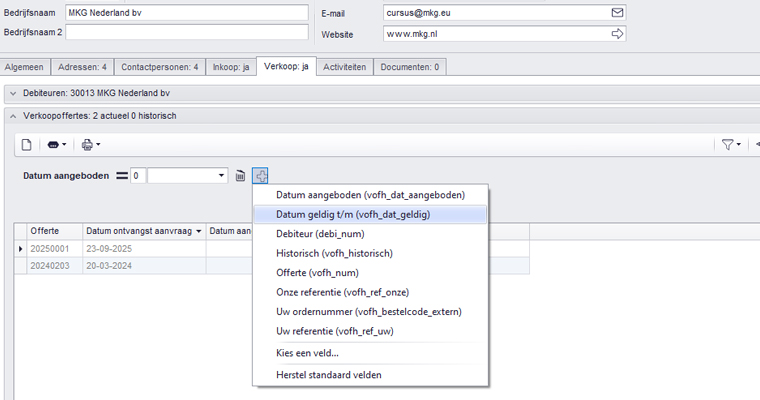760x400 pixels.
Task: Select offerte row 20240203
Action: click(271, 266)
